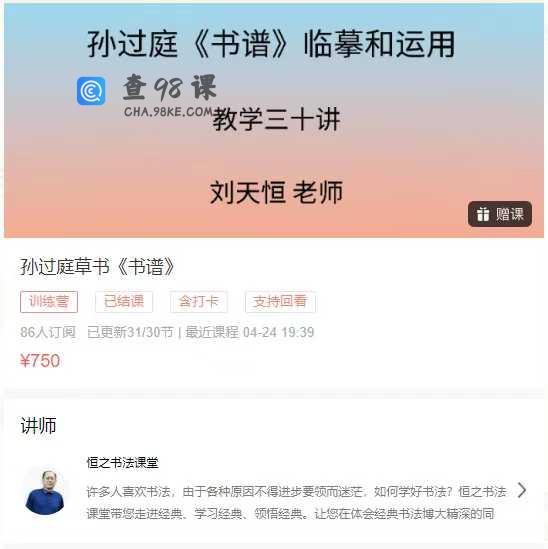
Task: Click the 已更新31/30节 update status
Action: pyautogui.click(x=130, y=332)
